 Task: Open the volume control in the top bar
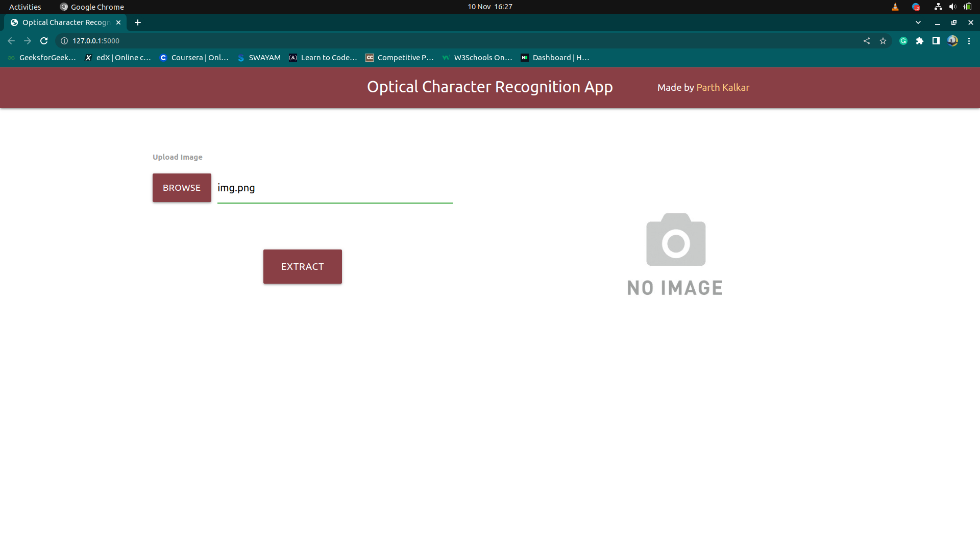point(952,7)
